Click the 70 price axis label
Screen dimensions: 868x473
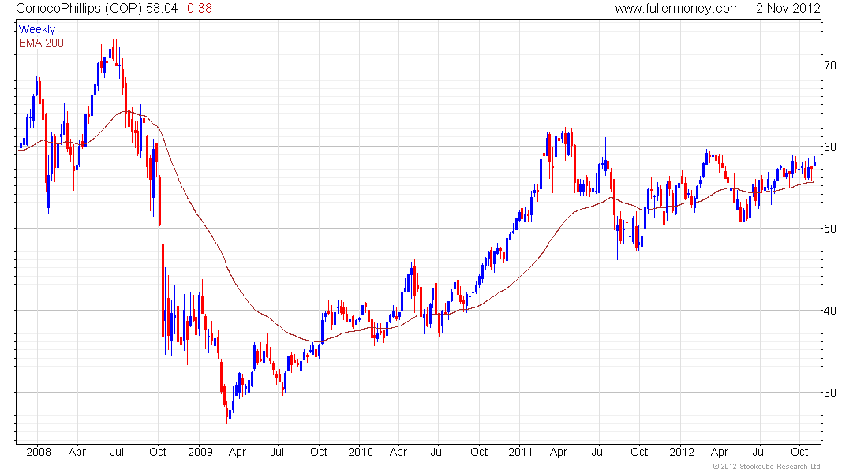click(830, 65)
